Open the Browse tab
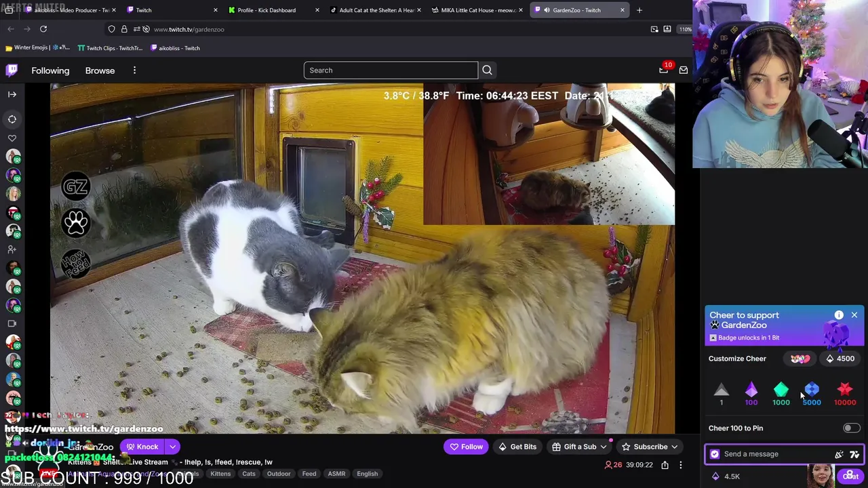The image size is (868, 488). 100,70
